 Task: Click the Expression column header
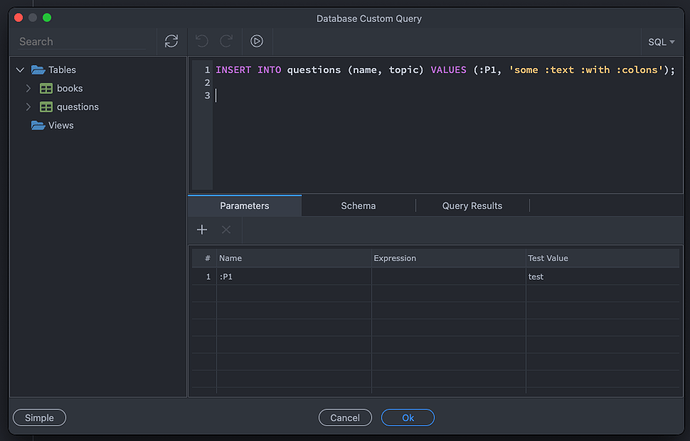pos(448,258)
